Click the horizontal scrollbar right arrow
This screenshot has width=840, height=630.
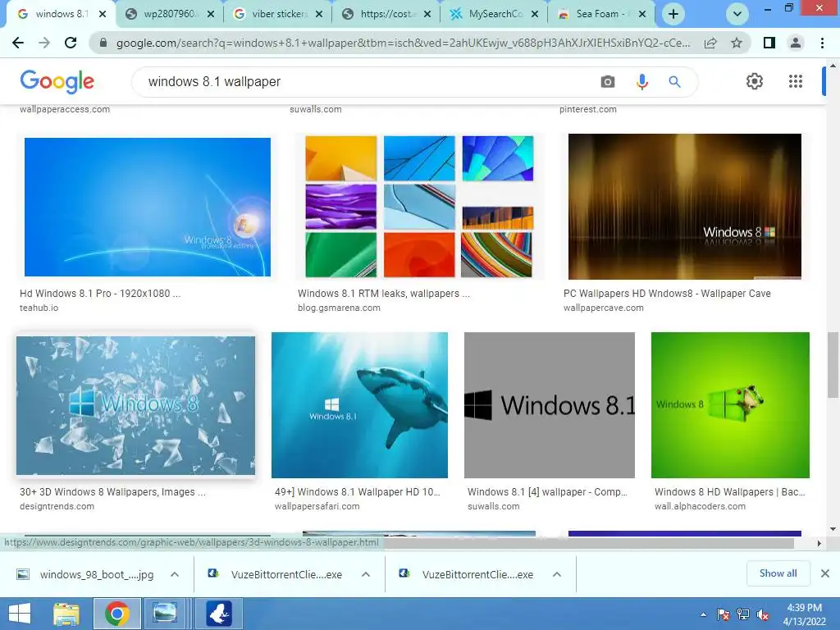[x=819, y=543]
